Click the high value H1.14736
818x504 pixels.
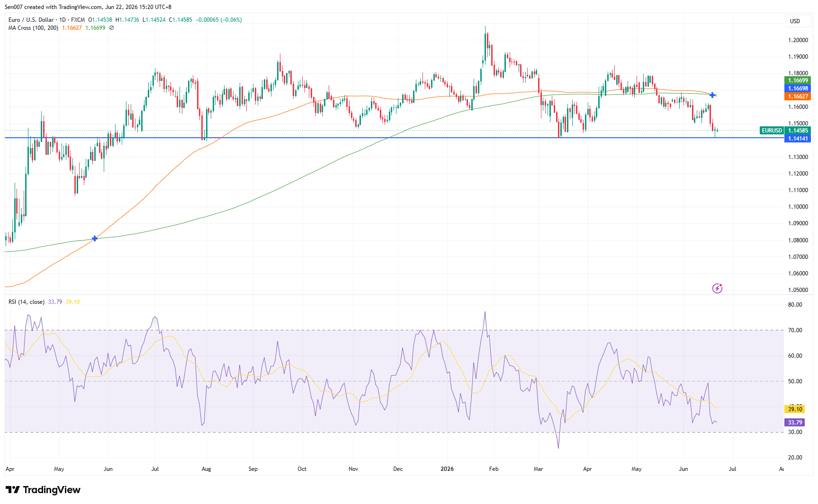tap(127, 20)
